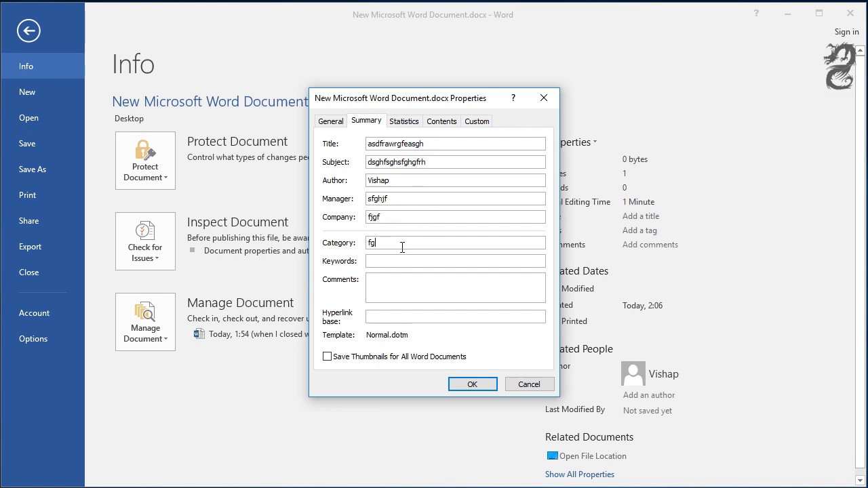Click the Comments text area
Image resolution: width=868 pixels, height=488 pixels.
pyautogui.click(x=455, y=287)
